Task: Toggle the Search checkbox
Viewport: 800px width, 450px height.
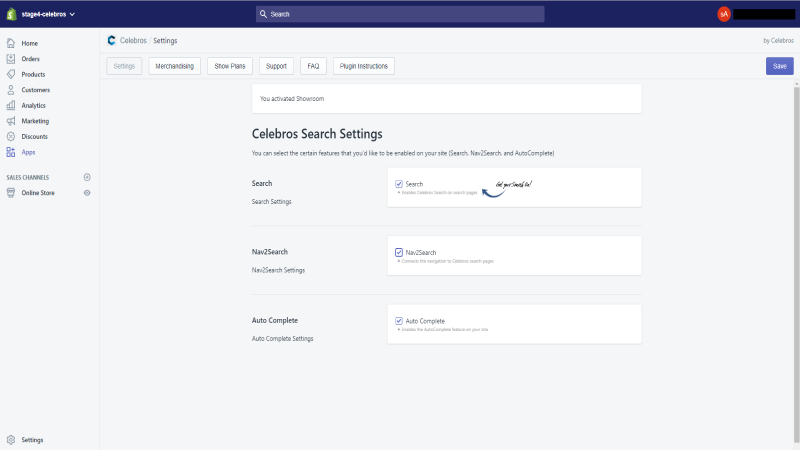Action: click(x=399, y=184)
